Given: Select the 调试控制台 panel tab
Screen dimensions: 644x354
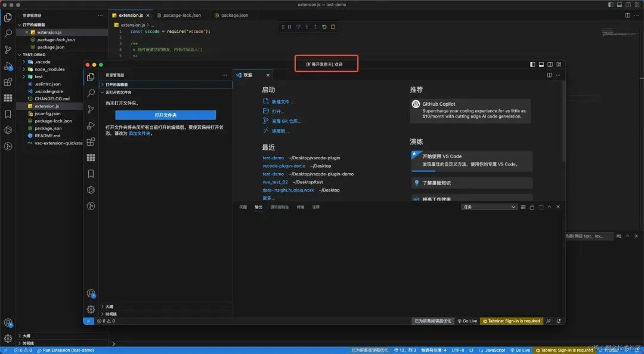Looking at the screenshot, I should (279, 207).
